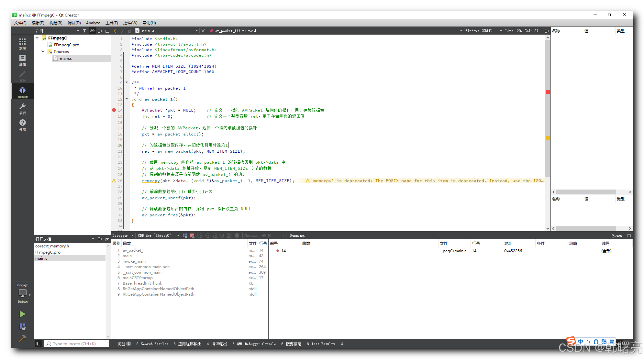This screenshot has width=644, height=359.
Task: Open FFmpegC.pro in open documents list
Action: click(48, 252)
